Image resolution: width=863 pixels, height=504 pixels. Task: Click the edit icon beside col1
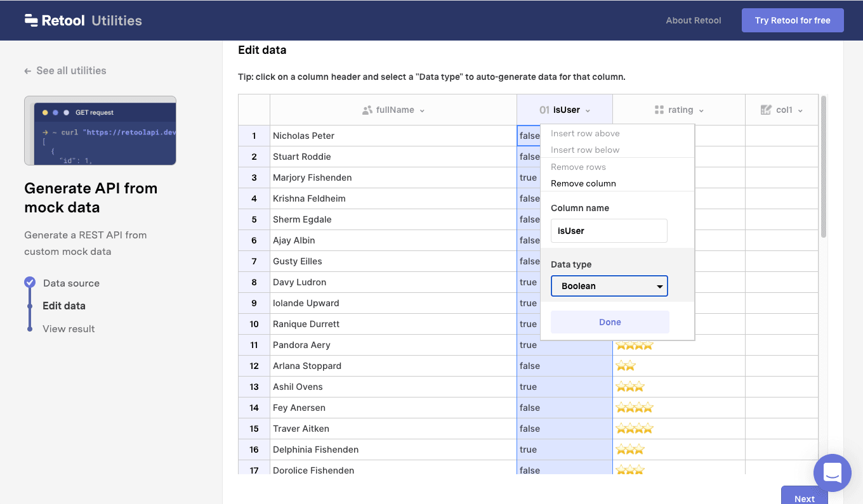(766, 110)
